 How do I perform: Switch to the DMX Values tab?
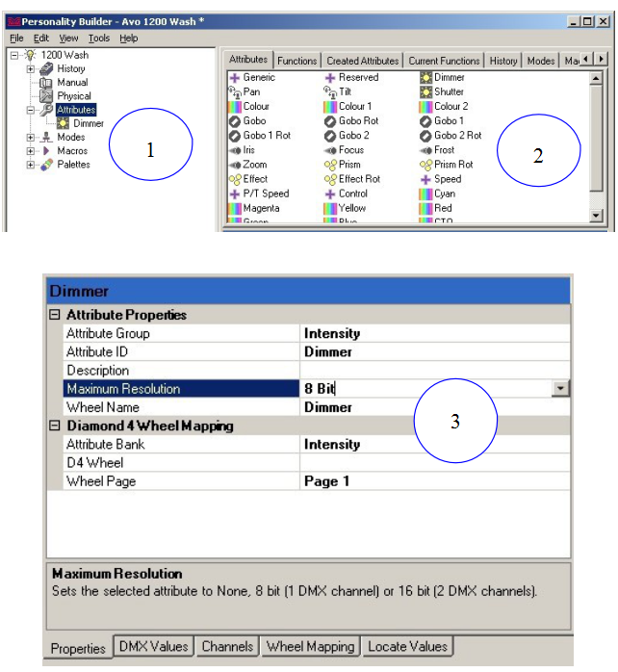154,647
